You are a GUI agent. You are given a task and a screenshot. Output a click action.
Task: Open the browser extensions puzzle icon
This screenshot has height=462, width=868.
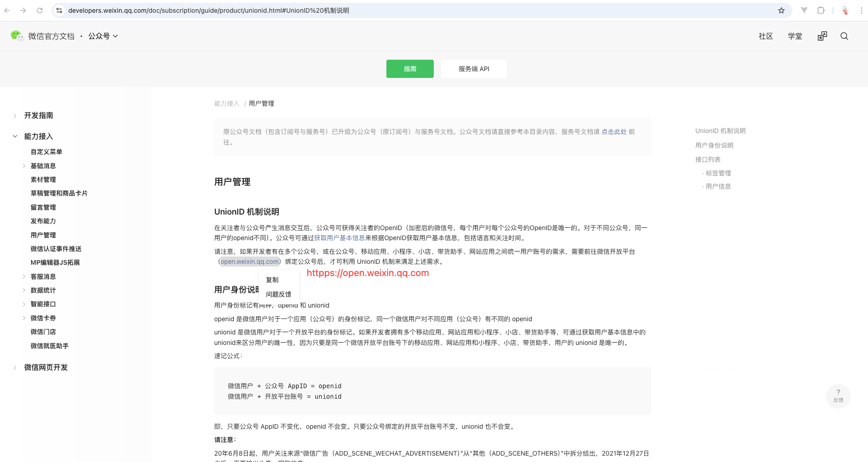821,10
